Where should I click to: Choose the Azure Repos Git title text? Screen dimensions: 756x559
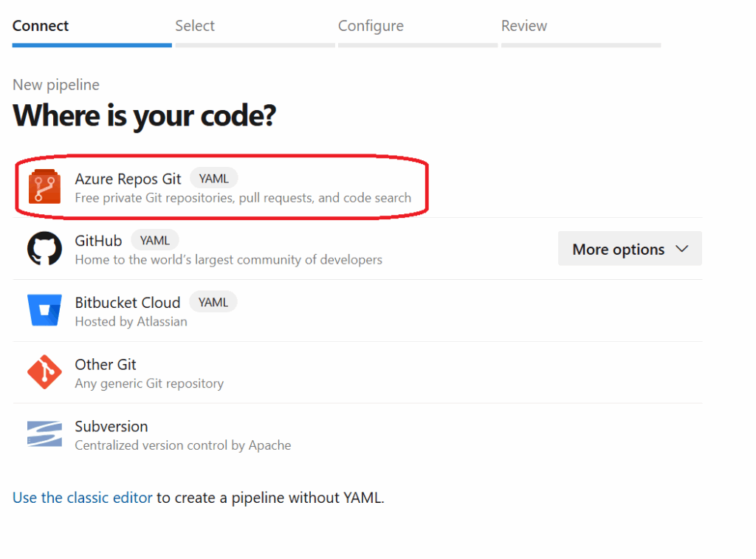pyautogui.click(x=128, y=179)
